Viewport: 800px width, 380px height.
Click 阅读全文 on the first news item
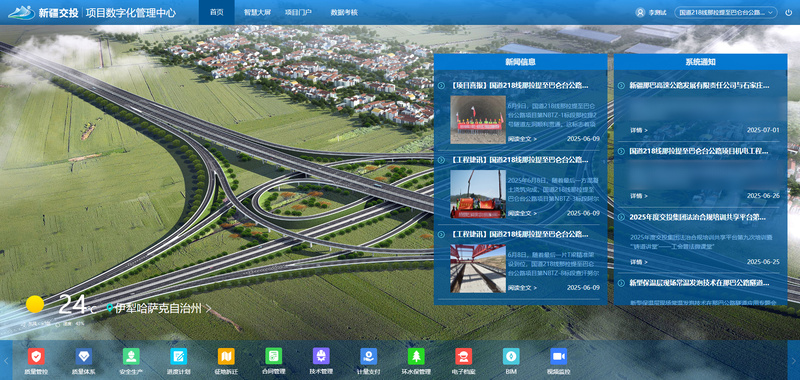(x=522, y=138)
